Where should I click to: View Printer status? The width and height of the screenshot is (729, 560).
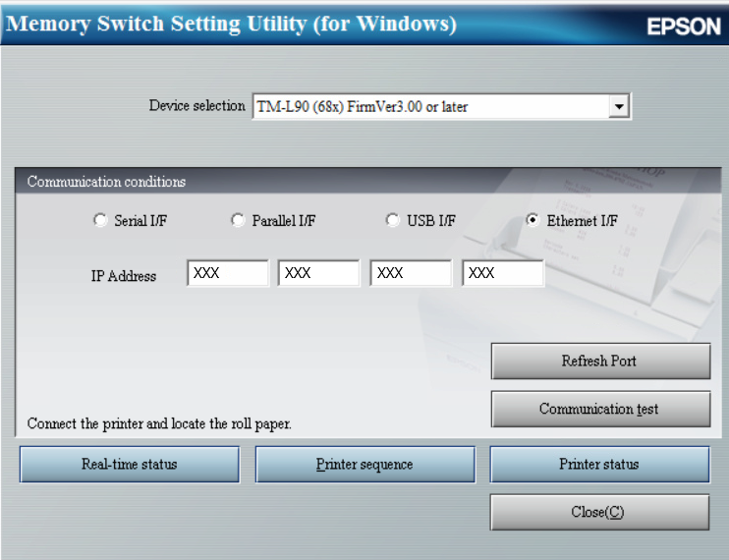[x=599, y=465]
